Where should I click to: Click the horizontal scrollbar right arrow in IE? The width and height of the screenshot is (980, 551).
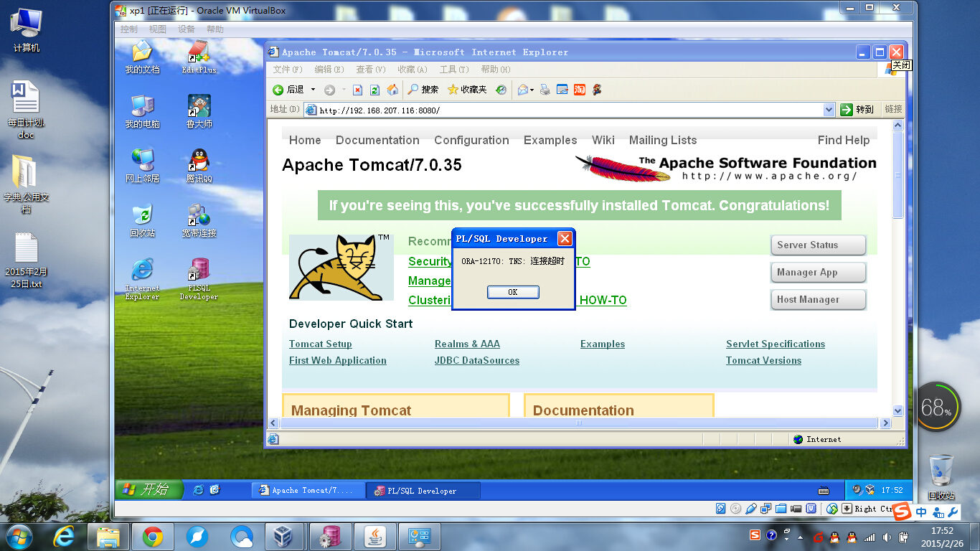[886, 423]
